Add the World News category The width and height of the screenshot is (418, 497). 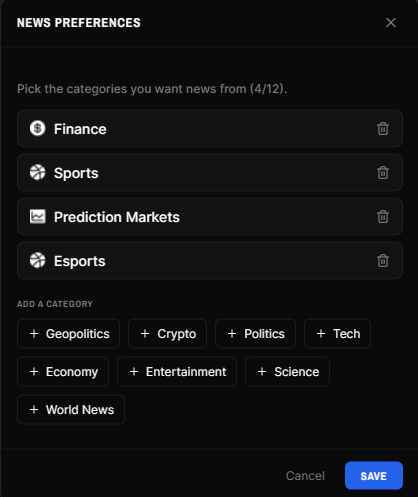71,410
